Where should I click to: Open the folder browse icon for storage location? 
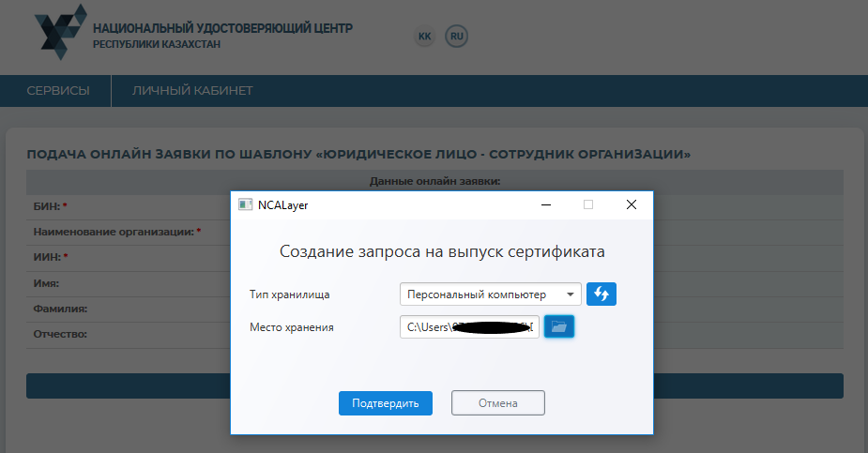point(559,326)
